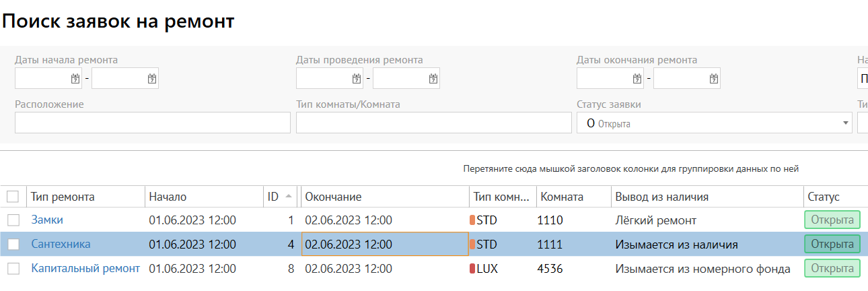The width and height of the screenshot is (868, 291).
Task: Click the red LUX room type marker
Action: [472, 269]
